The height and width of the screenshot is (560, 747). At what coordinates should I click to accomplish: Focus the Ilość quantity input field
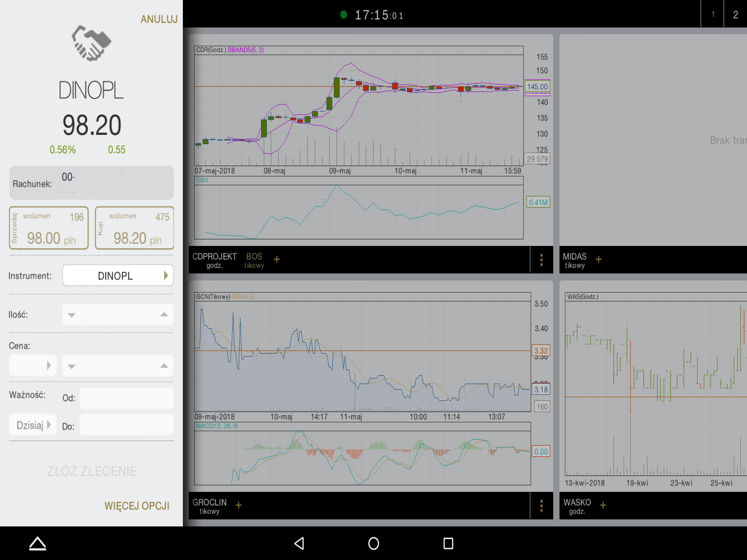pyautogui.click(x=118, y=315)
